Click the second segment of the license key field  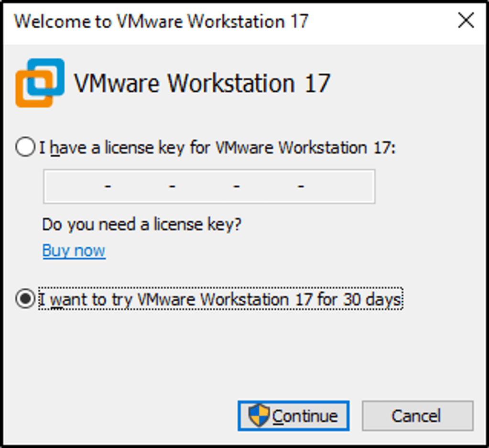[x=140, y=186]
